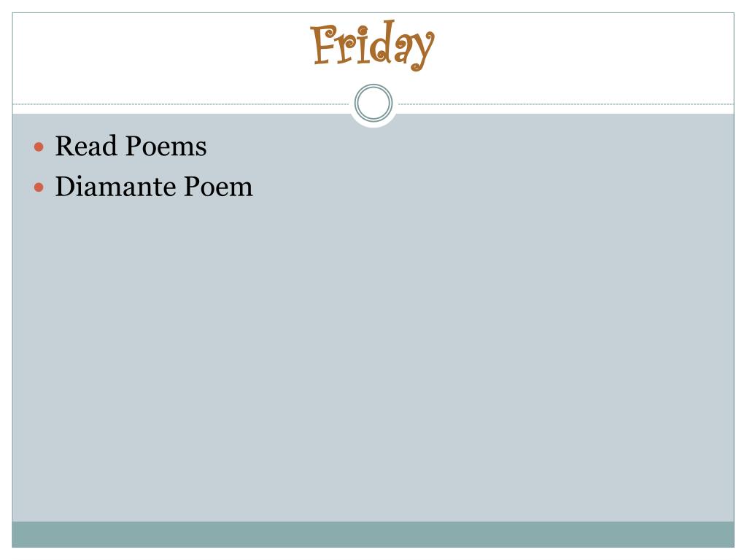Click the teal footer bar of the slide

(x=373, y=534)
